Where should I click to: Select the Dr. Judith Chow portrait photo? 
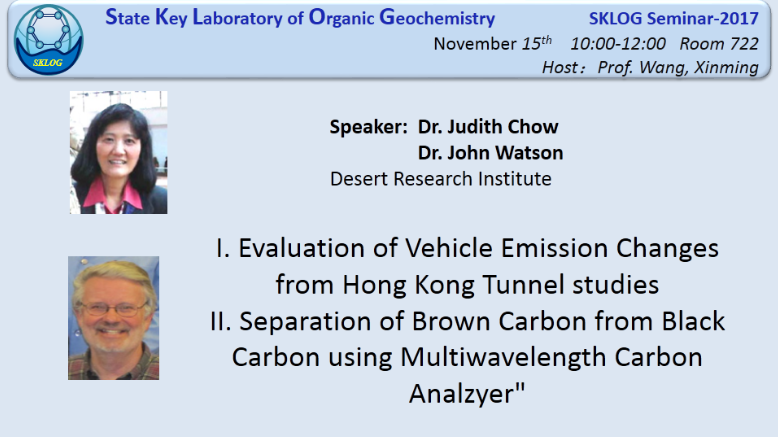coord(119,152)
